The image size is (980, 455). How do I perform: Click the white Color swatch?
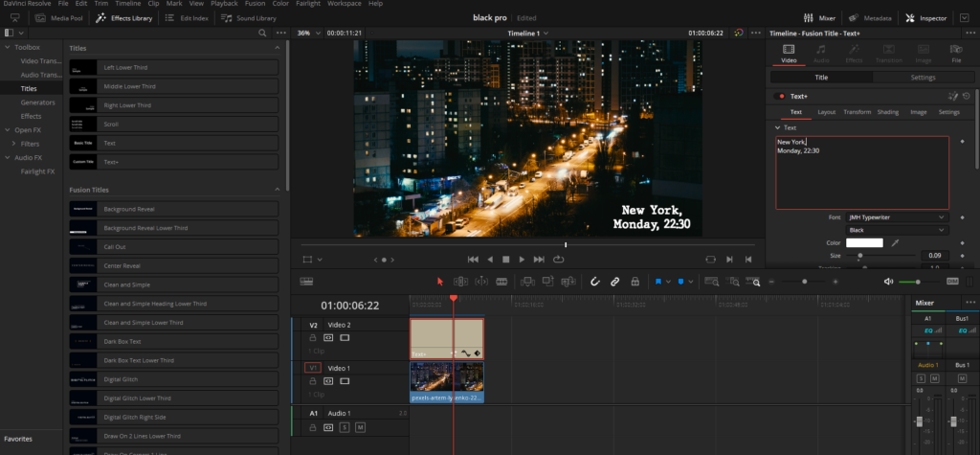click(x=864, y=243)
